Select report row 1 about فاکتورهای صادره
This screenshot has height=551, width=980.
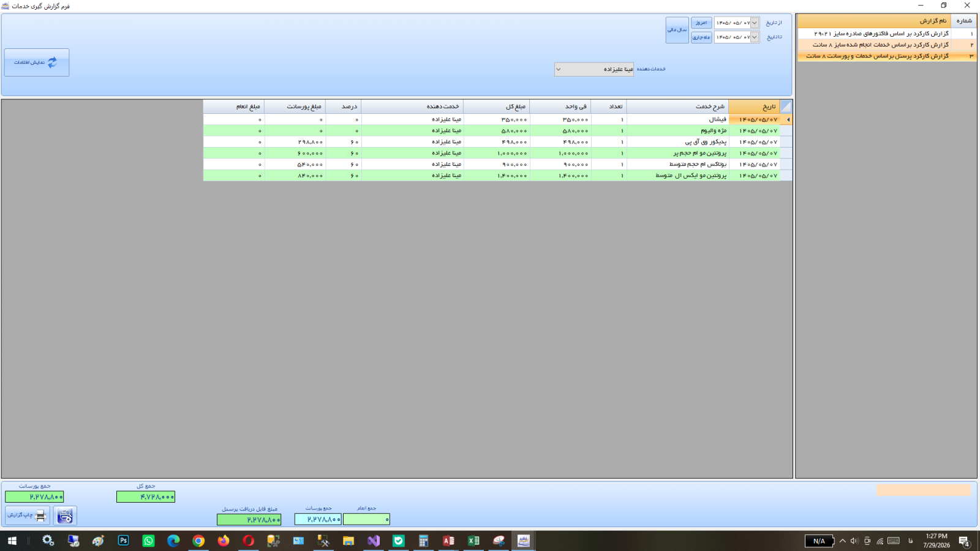tap(887, 34)
